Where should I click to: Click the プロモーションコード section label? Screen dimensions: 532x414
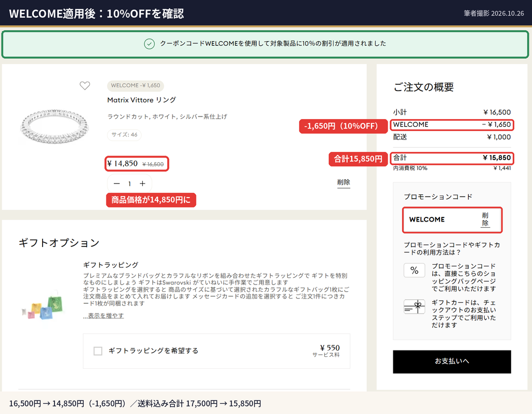pos(438,197)
